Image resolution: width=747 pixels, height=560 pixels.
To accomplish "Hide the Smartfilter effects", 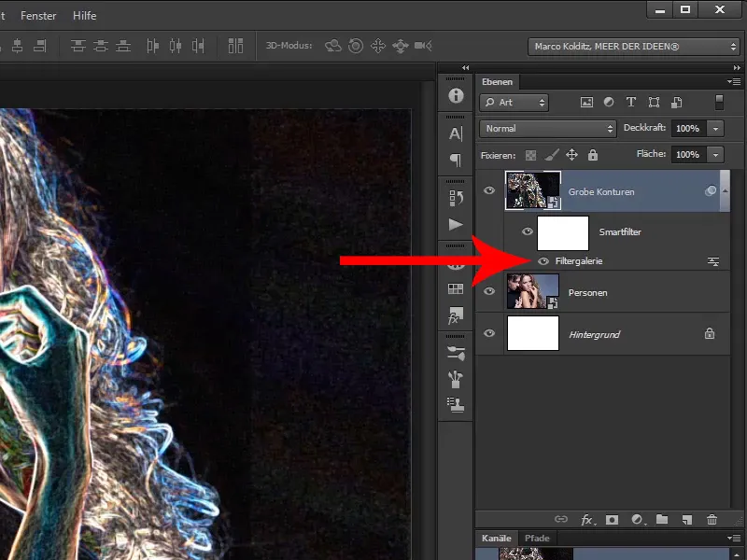I will click(528, 231).
